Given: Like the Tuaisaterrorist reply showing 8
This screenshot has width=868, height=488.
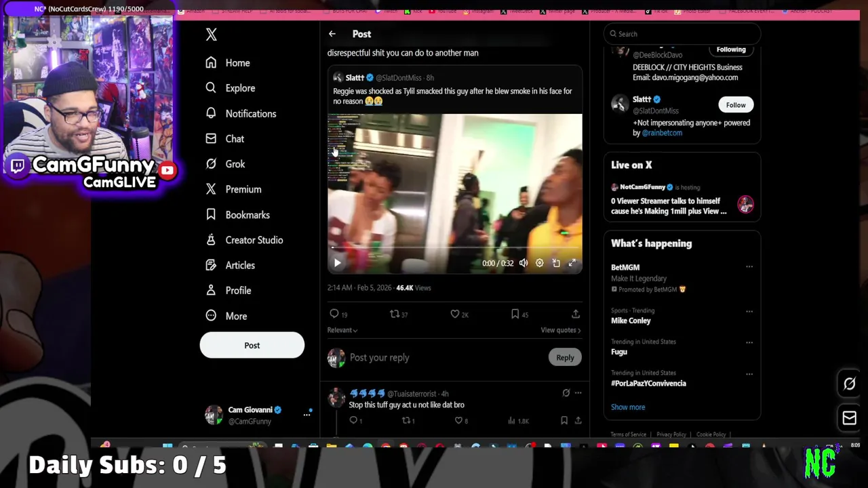Looking at the screenshot, I should click(459, 421).
